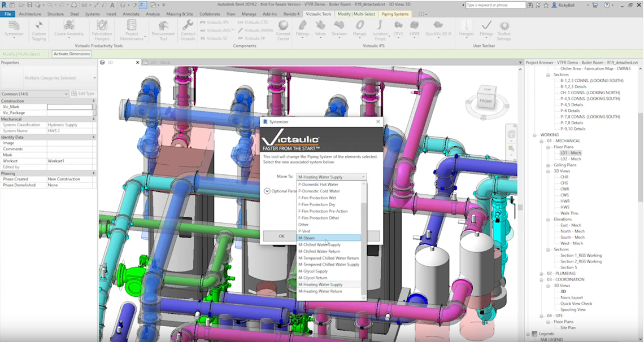Click the Vic_Mark value field
This screenshot has height=342, width=644.
coord(69,107)
